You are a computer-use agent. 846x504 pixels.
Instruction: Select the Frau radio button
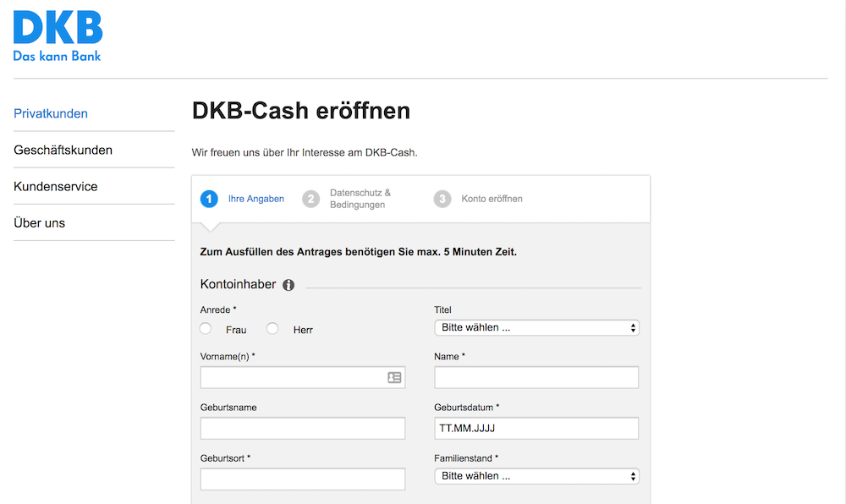(x=206, y=328)
